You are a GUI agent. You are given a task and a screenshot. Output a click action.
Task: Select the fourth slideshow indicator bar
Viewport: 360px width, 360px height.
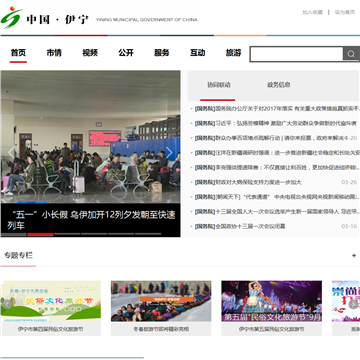[94, 234]
